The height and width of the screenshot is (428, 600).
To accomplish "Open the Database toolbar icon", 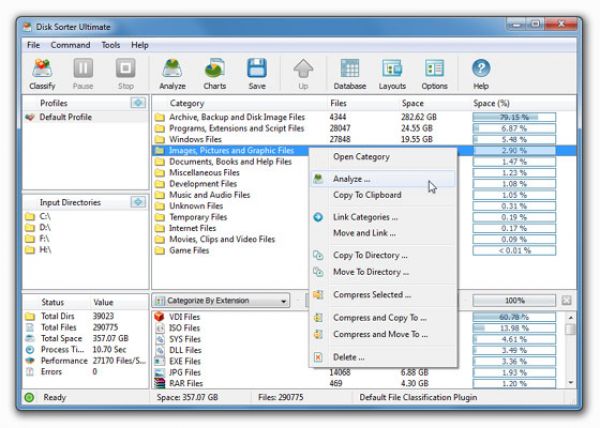I will coord(350,74).
